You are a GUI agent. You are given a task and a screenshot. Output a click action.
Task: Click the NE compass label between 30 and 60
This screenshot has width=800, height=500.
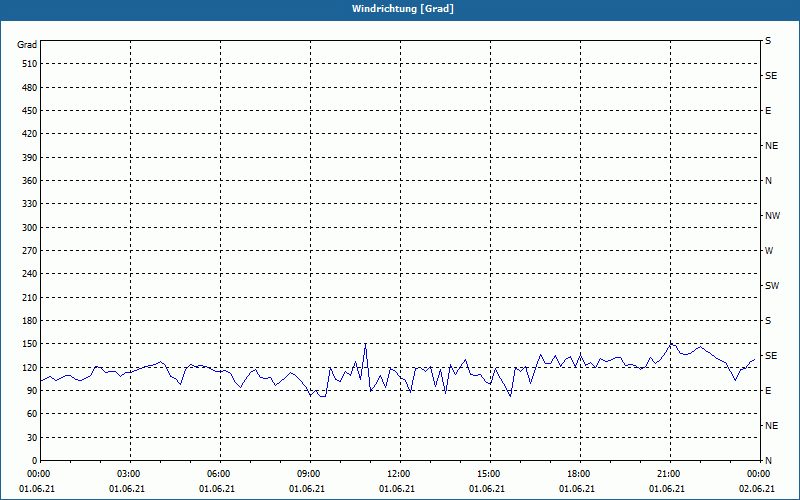[x=771, y=426]
